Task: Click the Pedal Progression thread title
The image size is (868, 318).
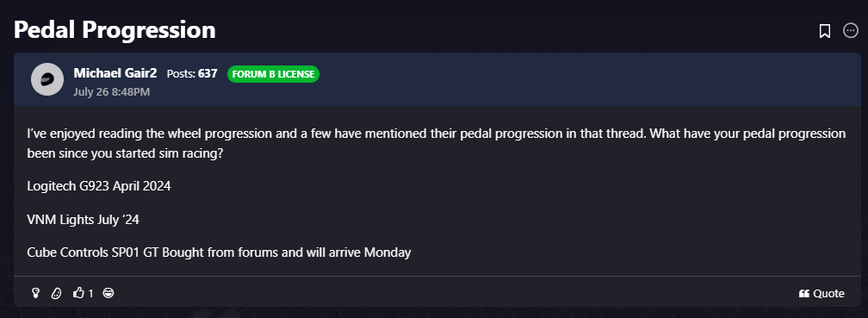Action: click(115, 30)
